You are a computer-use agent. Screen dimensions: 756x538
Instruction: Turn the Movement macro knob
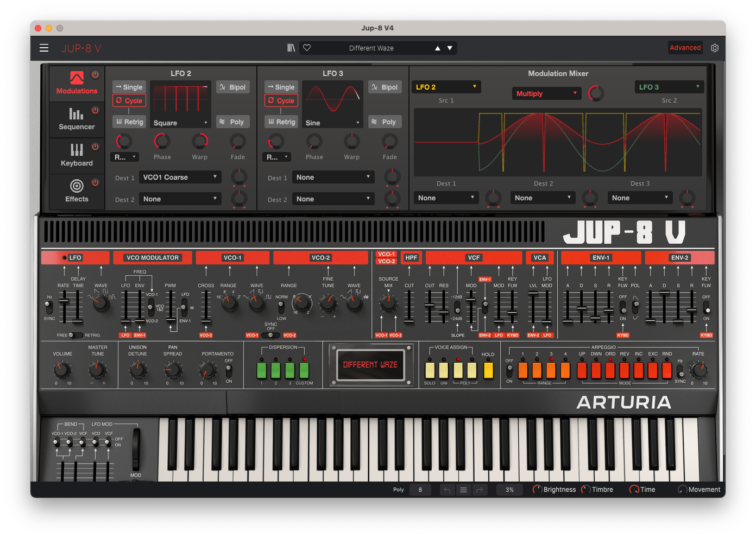682,490
